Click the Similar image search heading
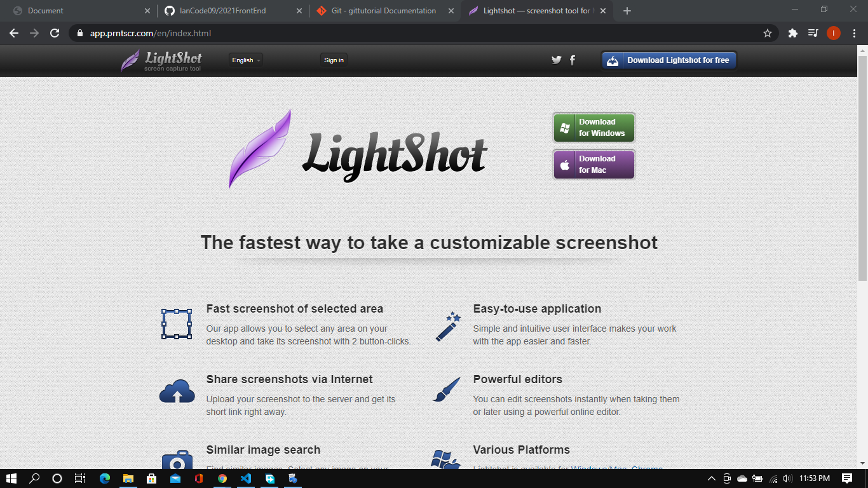This screenshot has height=488, width=868. (263, 450)
